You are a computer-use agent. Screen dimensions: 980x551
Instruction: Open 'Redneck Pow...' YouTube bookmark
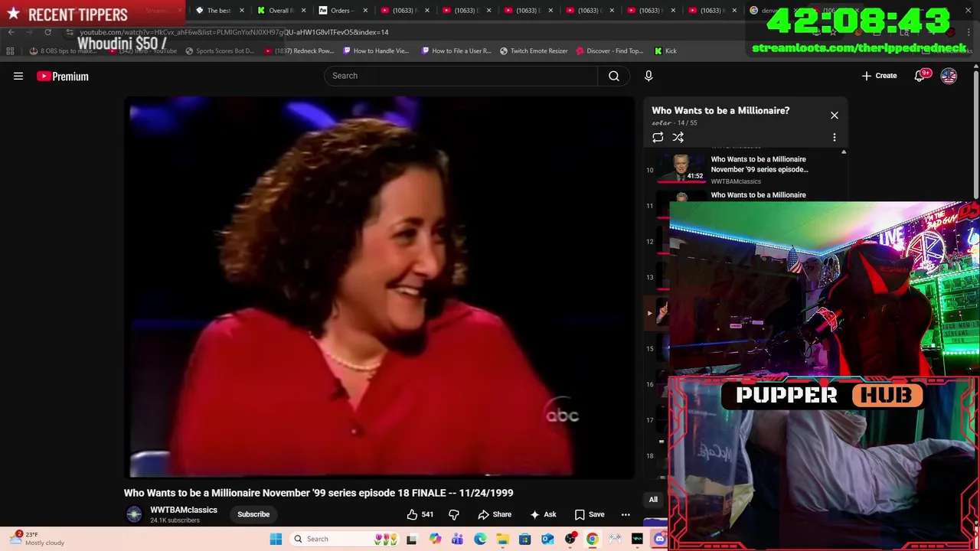click(x=299, y=51)
